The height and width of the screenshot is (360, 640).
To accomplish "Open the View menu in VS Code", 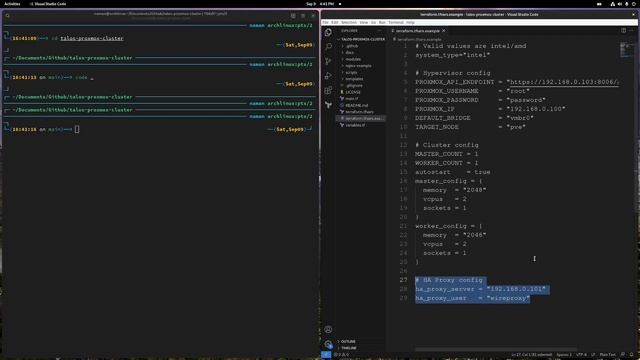I will (364, 22).
